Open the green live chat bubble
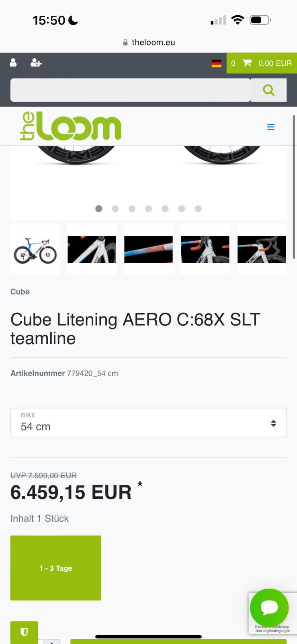Viewport: 297px width, 644px height. click(x=269, y=608)
